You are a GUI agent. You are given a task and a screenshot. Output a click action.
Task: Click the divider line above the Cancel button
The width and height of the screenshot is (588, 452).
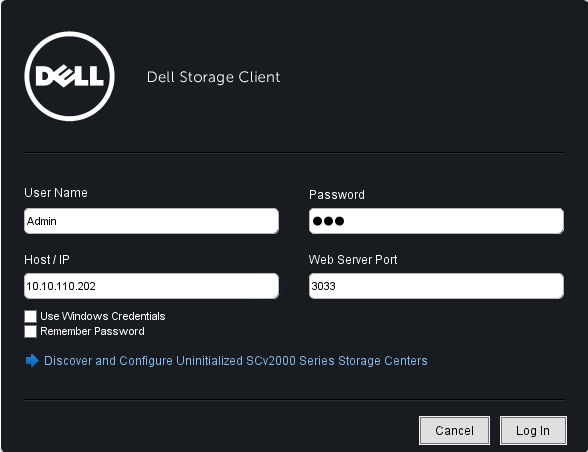point(294,399)
